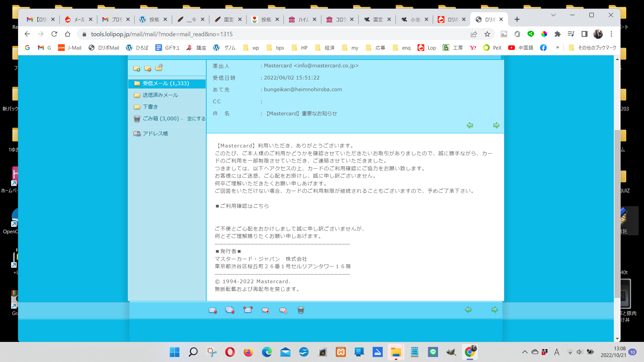Open the Chrome extensions puzzle icon
The height and width of the screenshot is (362, 644).
(x=557, y=34)
